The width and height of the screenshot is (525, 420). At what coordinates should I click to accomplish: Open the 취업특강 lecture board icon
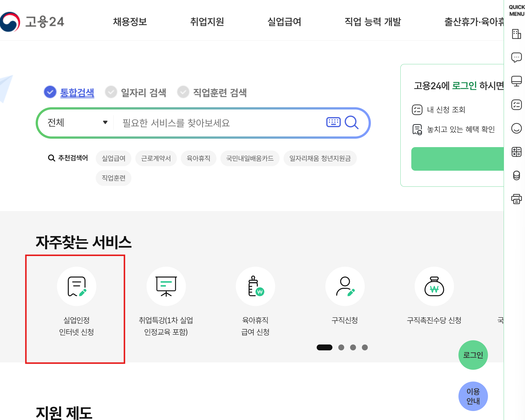pyautogui.click(x=166, y=286)
